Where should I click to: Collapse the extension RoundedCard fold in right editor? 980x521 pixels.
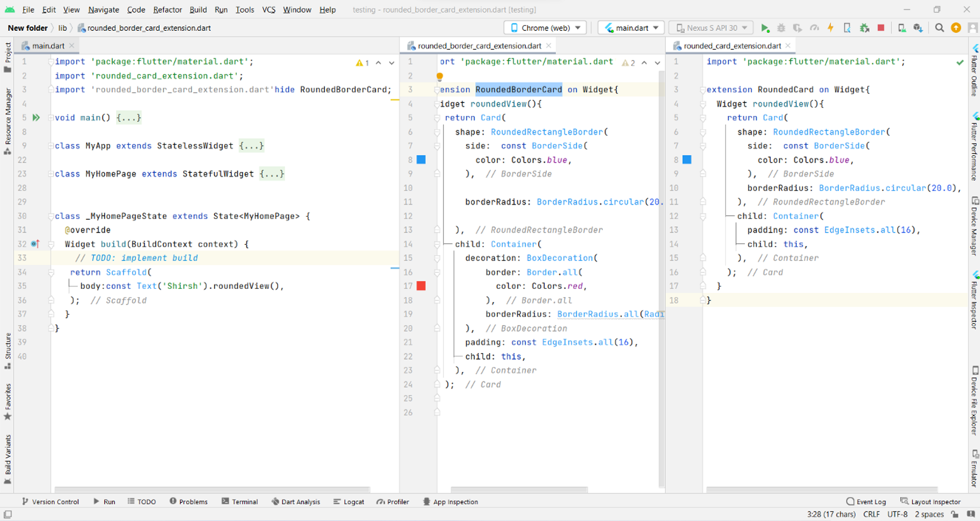(x=703, y=90)
